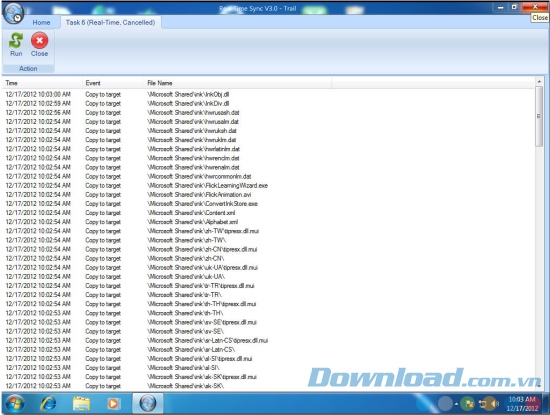Select Task 6 (Real-Time, Cancelled) tab

pyautogui.click(x=110, y=22)
